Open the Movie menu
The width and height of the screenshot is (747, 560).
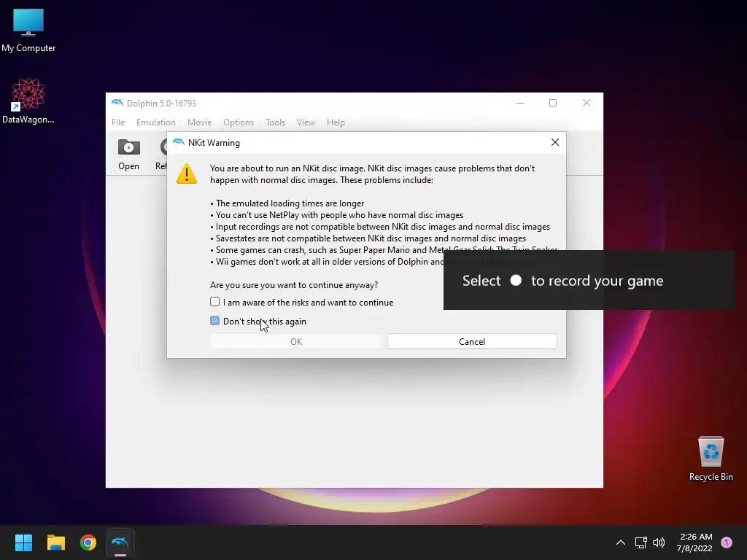click(x=199, y=122)
